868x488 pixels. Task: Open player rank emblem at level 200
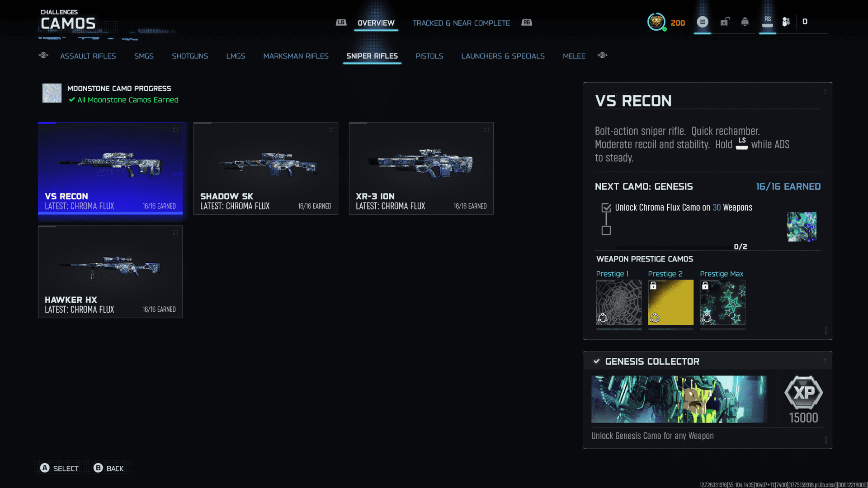[656, 22]
